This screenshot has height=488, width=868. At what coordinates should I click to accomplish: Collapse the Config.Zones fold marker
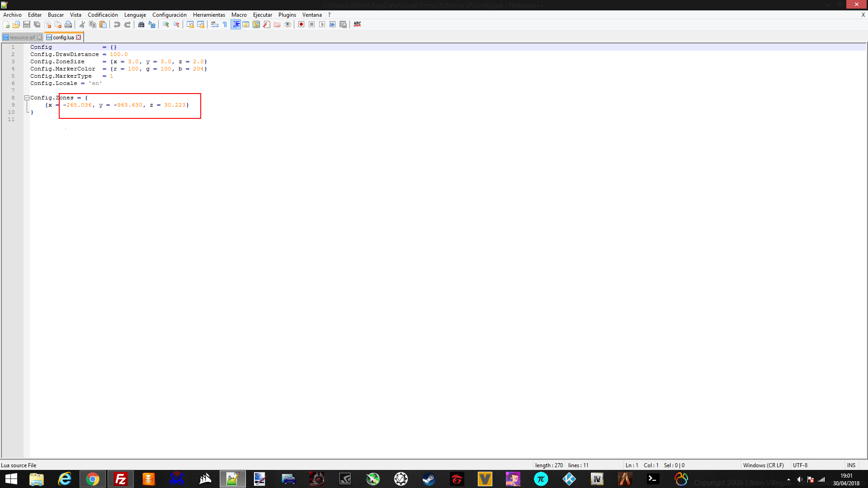(x=27, y=98)
